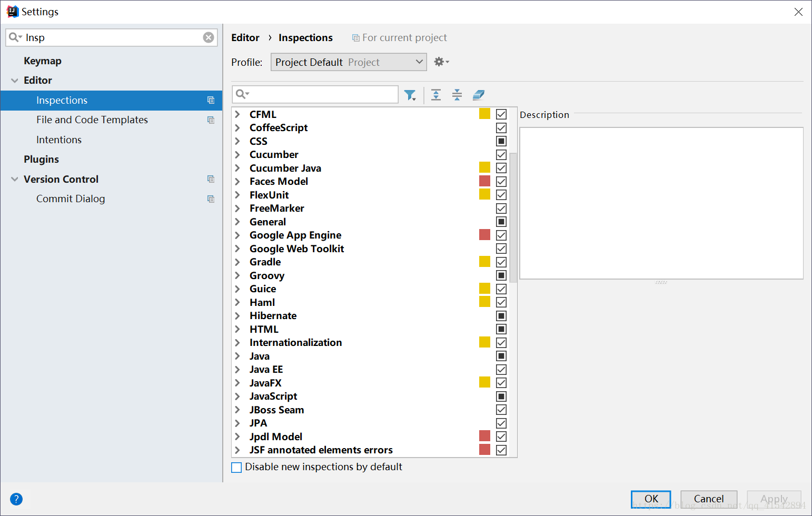Enable Disable new inspections by default
The width and height of the screenshot is (812, 516).
pyautogui.click(x=236, y=467)
